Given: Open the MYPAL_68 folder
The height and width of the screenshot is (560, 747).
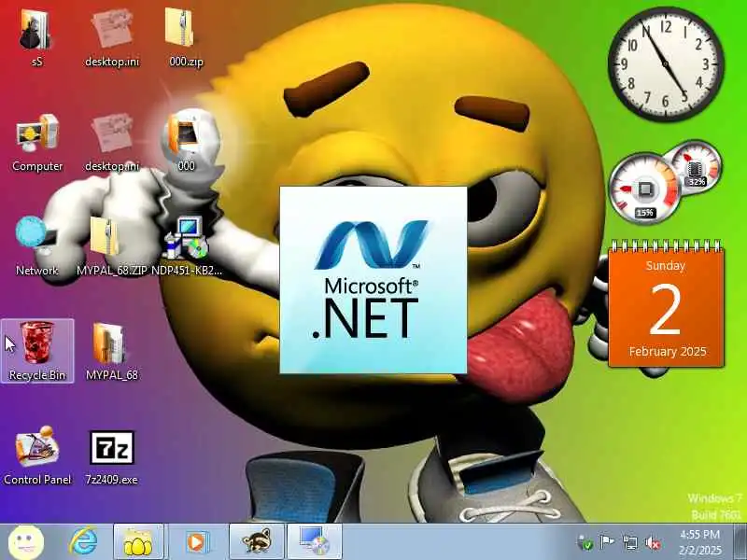Looking at the screenshot, I should point(111,351).
